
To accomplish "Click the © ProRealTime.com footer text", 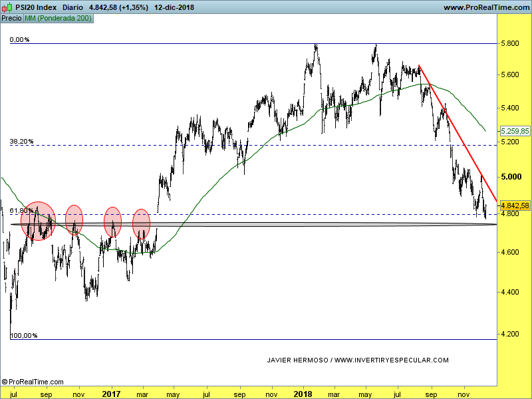I will [33, 382].
